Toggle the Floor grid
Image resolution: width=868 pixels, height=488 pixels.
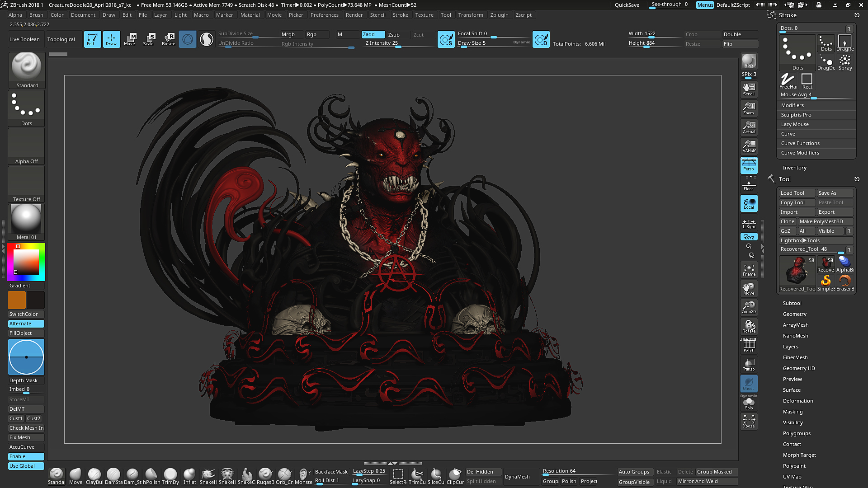tap(749, 184)
